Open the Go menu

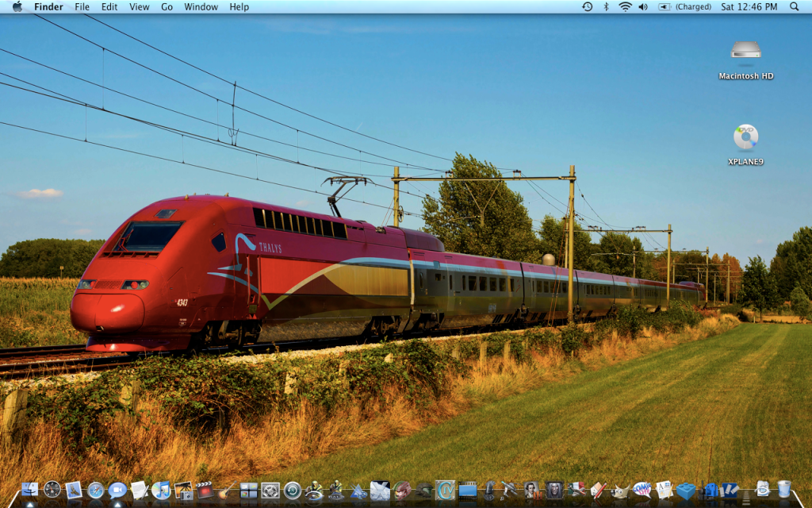(x=167, y=6)
